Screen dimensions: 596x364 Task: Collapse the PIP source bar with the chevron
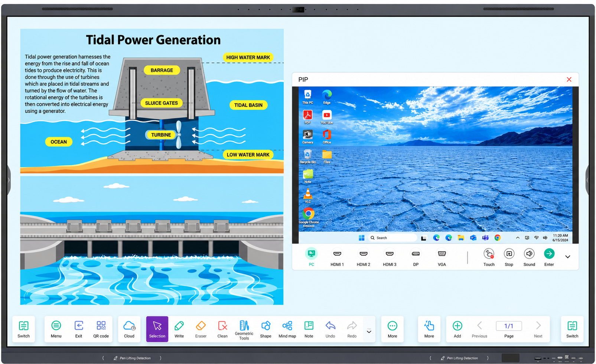pos(568,257)
